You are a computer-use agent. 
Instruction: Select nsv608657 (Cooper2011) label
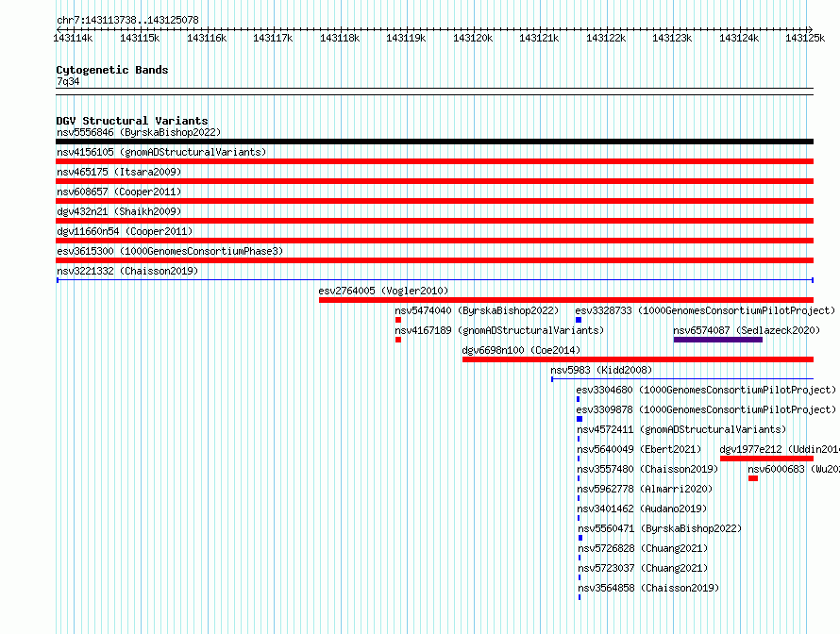pos(119,192)
